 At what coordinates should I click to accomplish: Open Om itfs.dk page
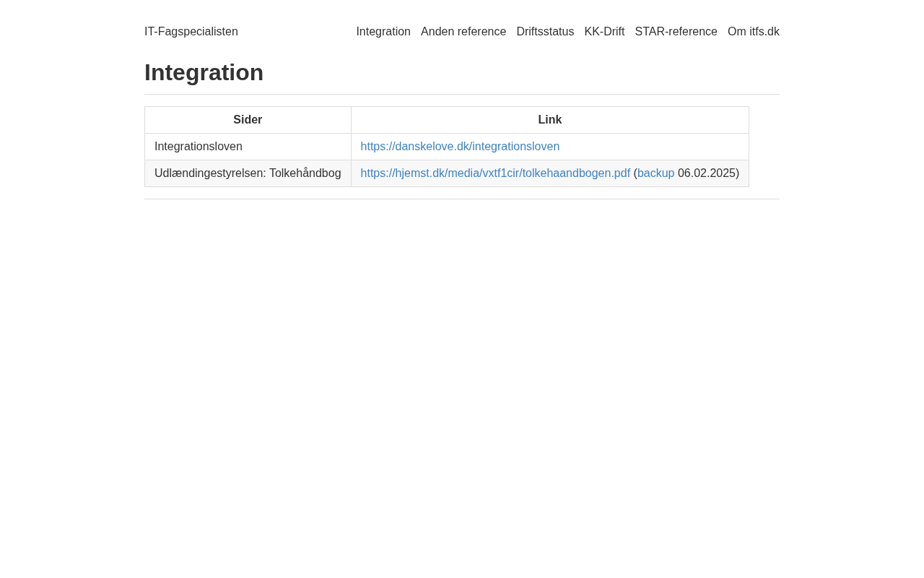(x=754, y=32)
